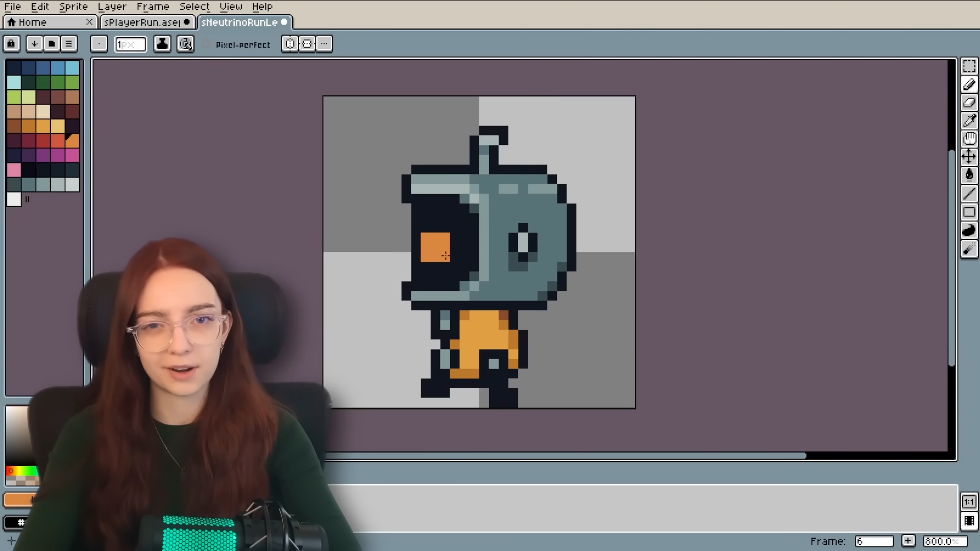Click the plus button next to Frame field
This screenshot has height=551, width=980.
(908, 541)
